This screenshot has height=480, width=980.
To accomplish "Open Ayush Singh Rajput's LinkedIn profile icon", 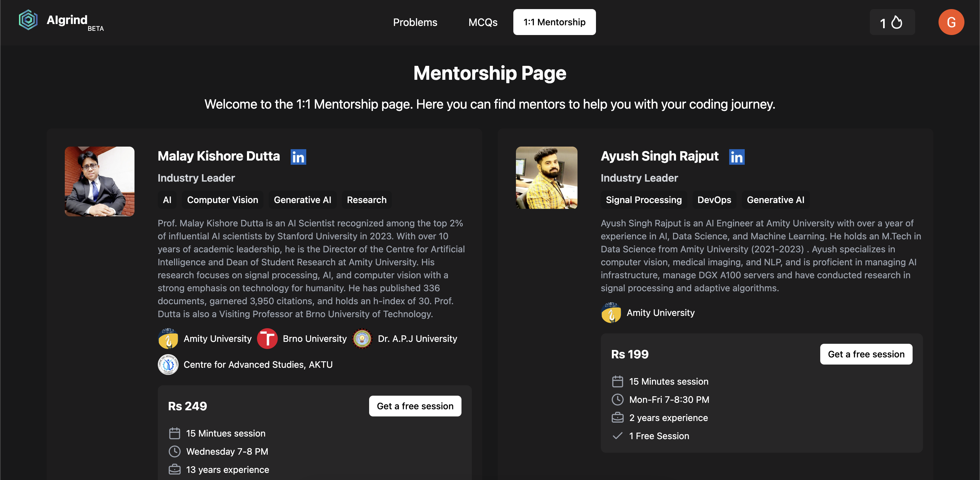I will point(737,157).
